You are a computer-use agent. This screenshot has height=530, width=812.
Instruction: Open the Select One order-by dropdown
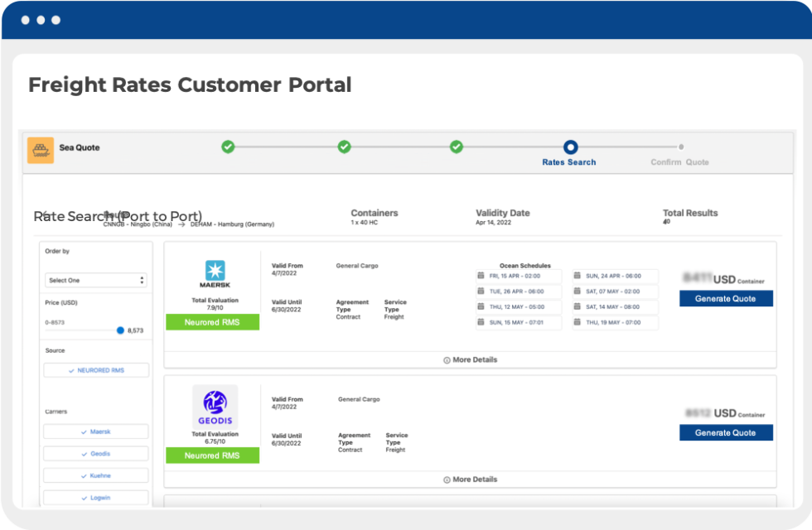[x=96, y=280]
